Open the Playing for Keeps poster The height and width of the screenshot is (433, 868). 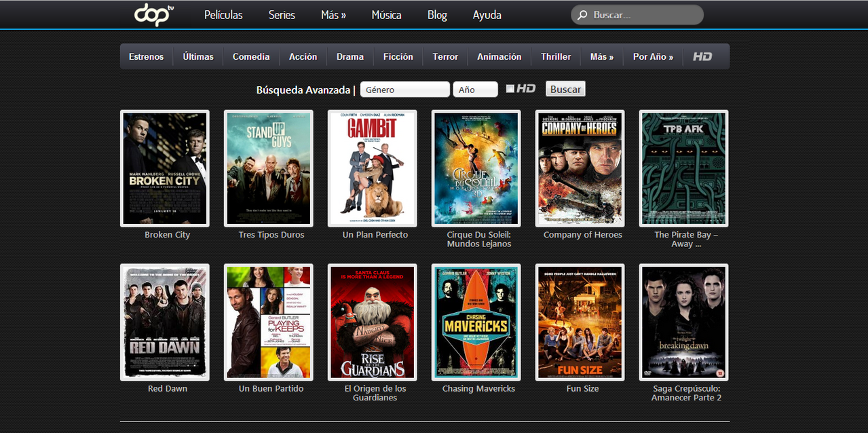pyautogui.click(x=269, y=322)
